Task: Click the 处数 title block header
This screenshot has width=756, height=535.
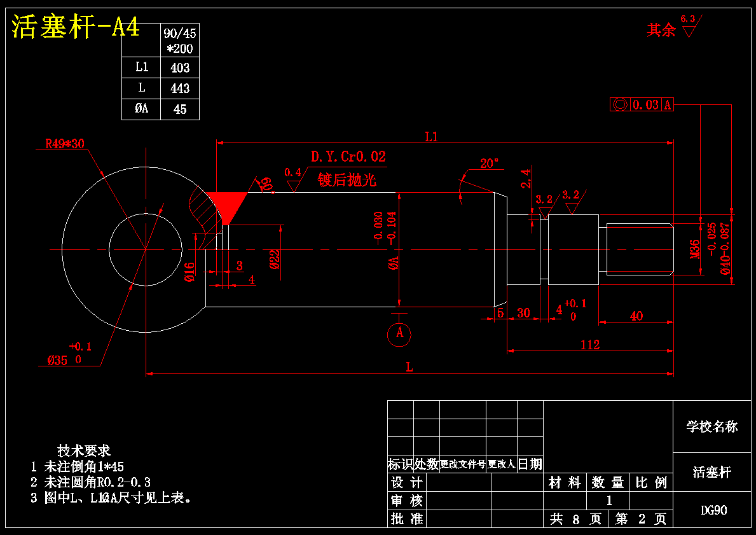Action: click(427, 464)
